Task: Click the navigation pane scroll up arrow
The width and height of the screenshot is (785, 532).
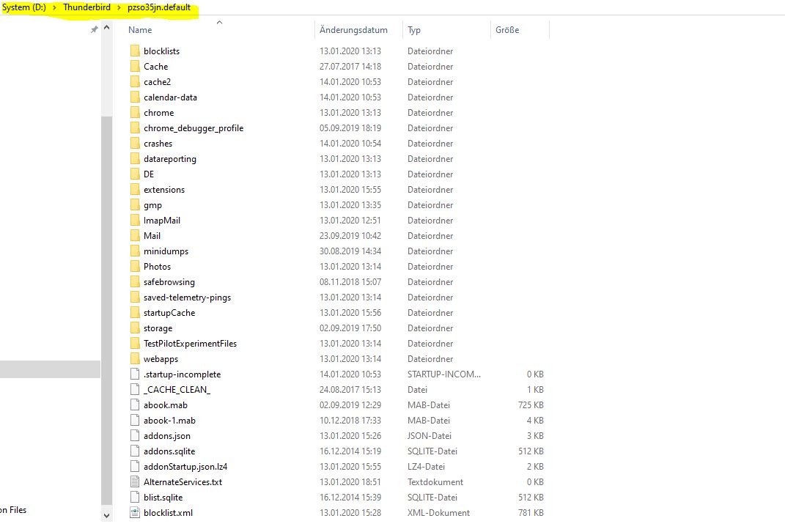Action: [x=106, y=28]
